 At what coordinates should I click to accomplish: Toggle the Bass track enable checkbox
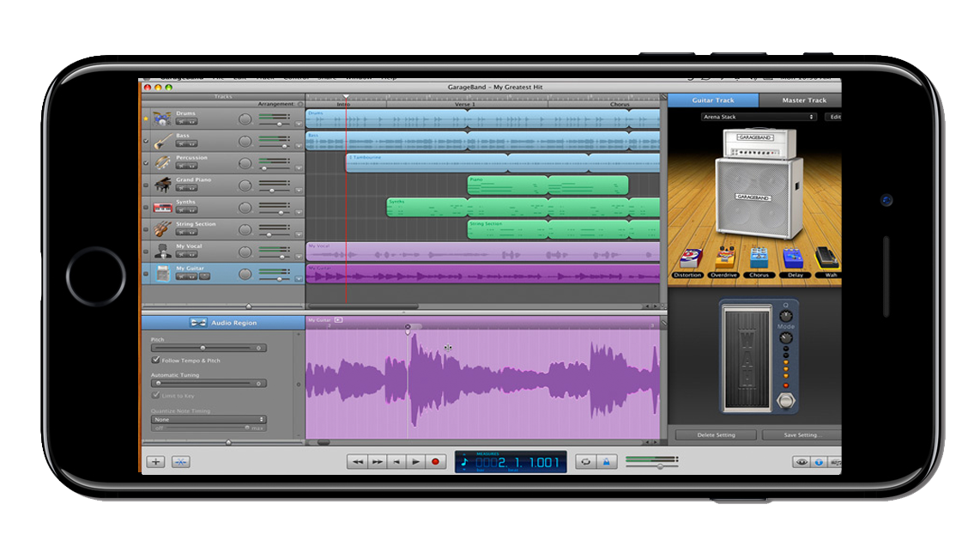tap(146, 141)
